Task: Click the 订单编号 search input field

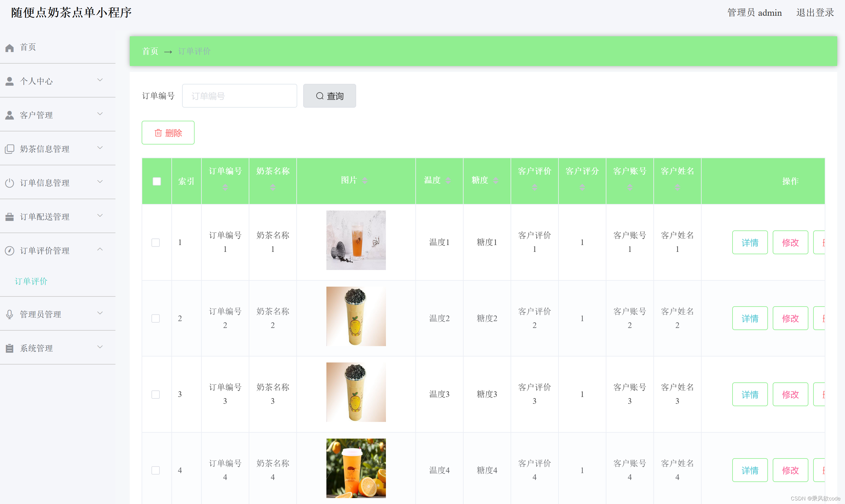Action: coord(240,96)
